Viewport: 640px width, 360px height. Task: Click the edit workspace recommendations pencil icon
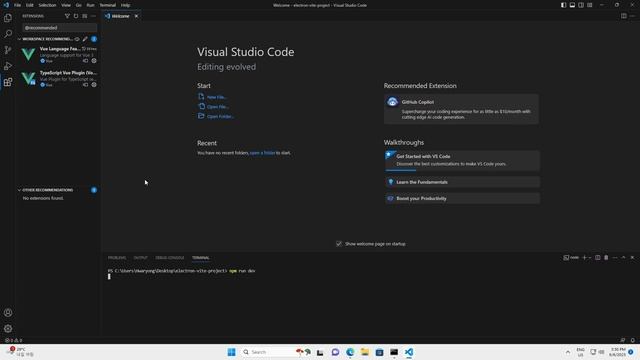click(x=85, y=39)
